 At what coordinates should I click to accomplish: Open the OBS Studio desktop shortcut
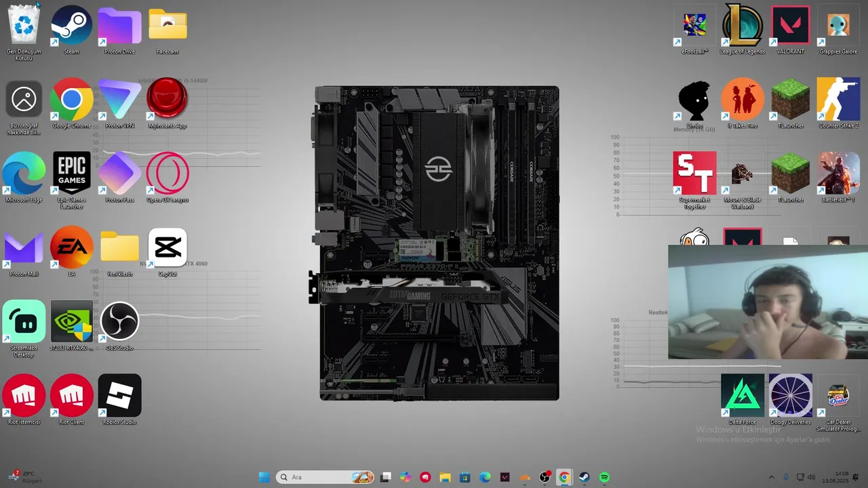coord(119,326)
